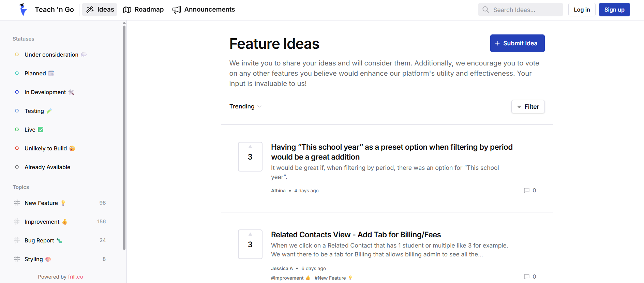The height and width of the screenshot is (283, 644).
Task: Click the Teach 'n Go bird logo
Action: [x=23, y=10]
